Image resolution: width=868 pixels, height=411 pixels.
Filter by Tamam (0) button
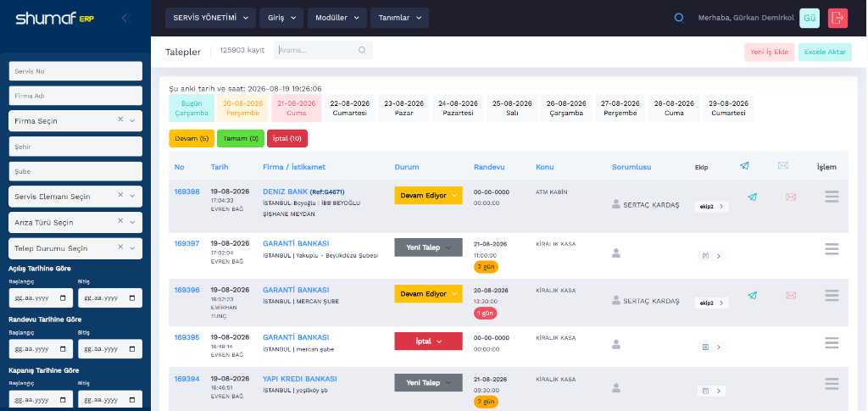coord(240,138)
